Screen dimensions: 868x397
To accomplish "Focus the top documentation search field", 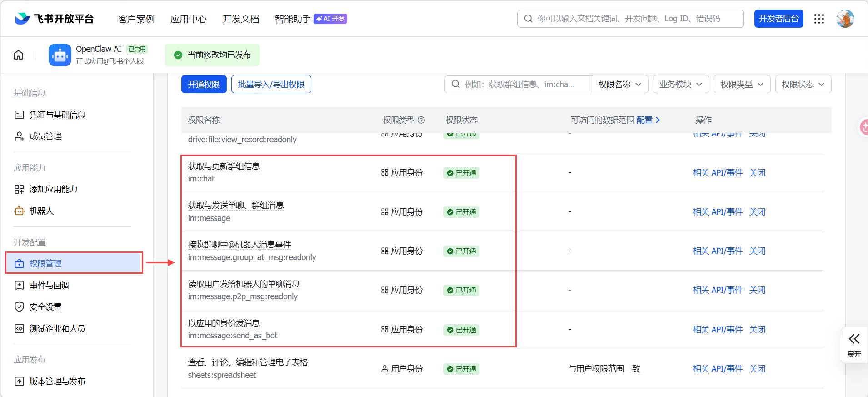I will 631,19.
